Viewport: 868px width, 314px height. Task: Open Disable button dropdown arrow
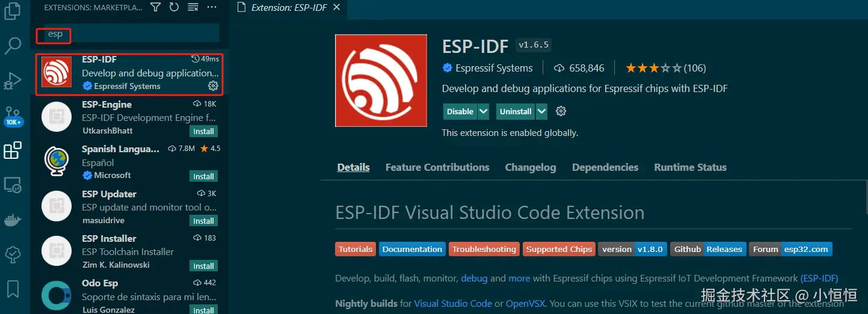pyautogui.click(x=484, y=111)
